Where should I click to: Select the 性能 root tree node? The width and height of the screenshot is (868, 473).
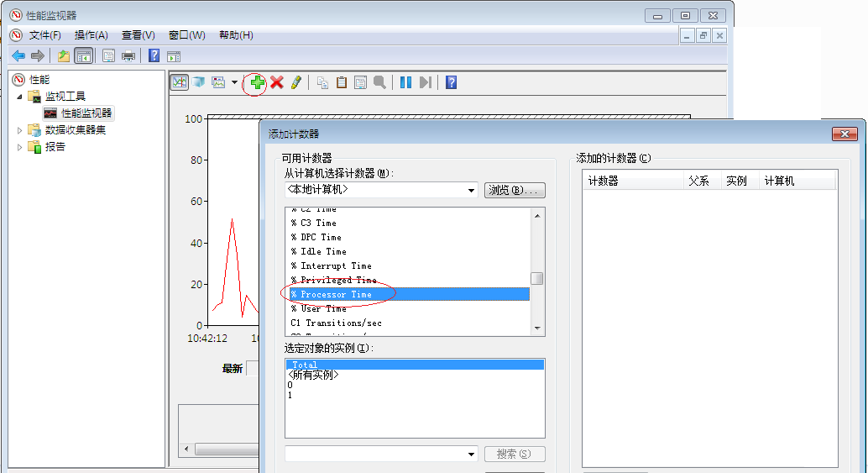coord(39,80)
